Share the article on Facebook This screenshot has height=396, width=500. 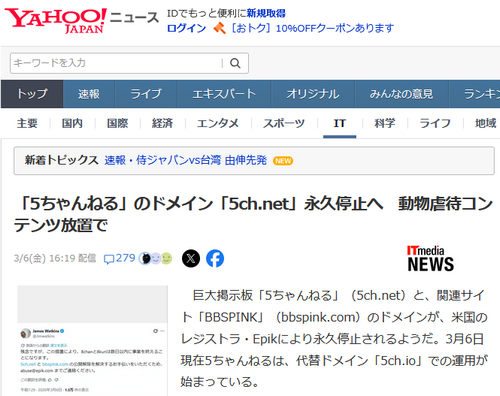(215, 258)
